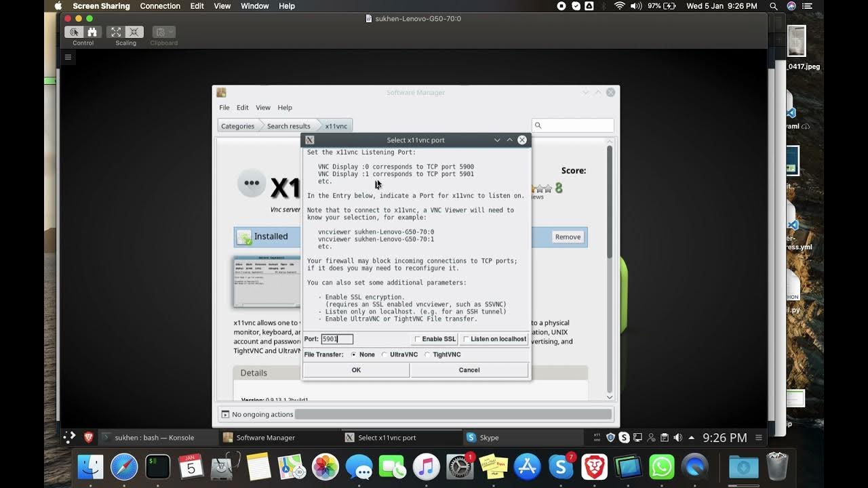The width and height of the screenshot is (868, 488).
Task: Open Spotlight search magnifier icon
Action: point(774,6)
